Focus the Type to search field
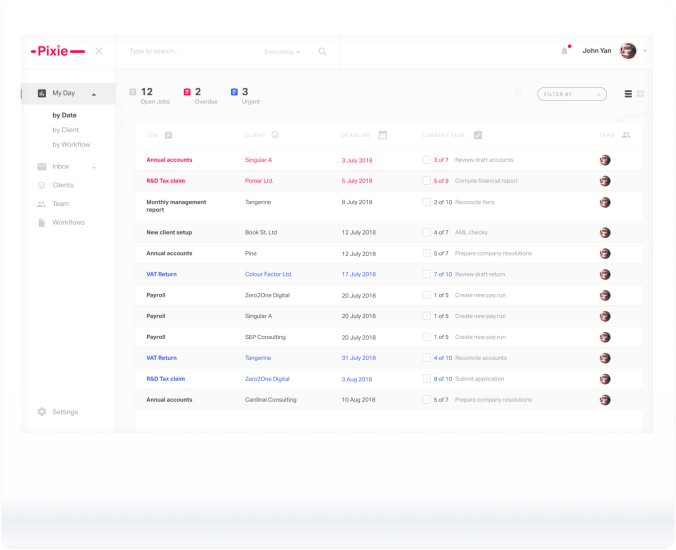This screenshot has width=676, height=550. pos(154,51)
